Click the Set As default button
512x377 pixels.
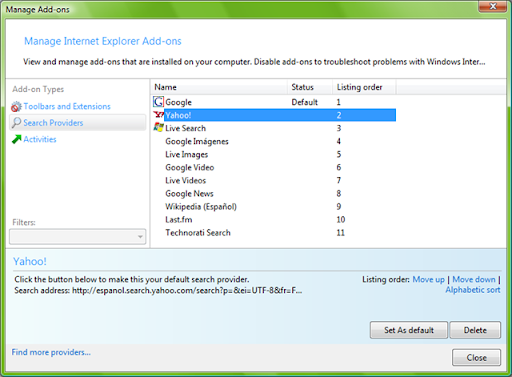pos(409,330)
